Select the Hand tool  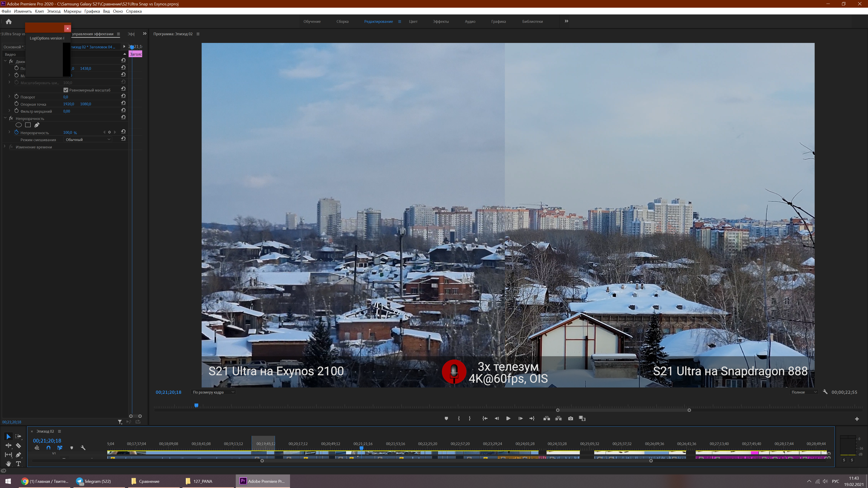point(8,464)
